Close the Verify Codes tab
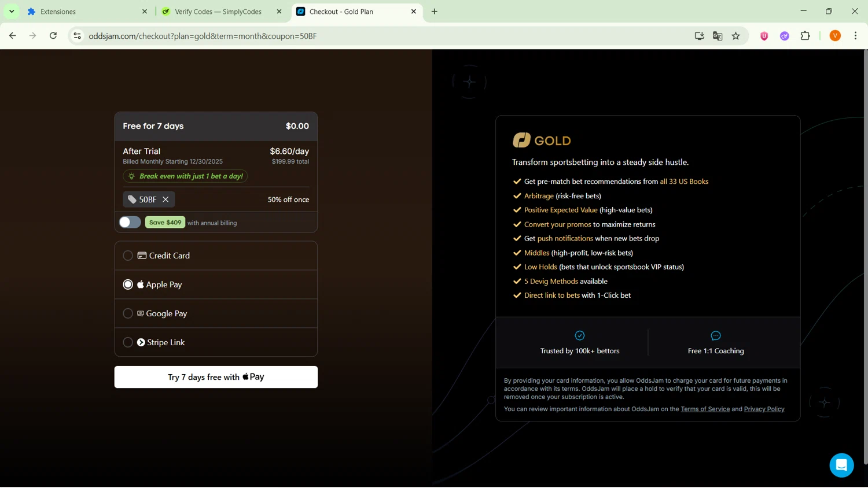868x488 pixels. point(279,12)
